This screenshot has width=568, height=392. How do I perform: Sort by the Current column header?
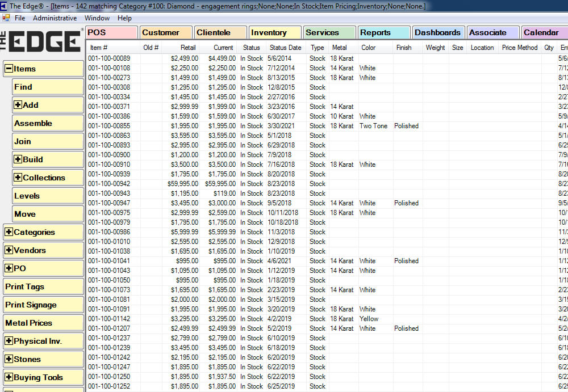219,48
